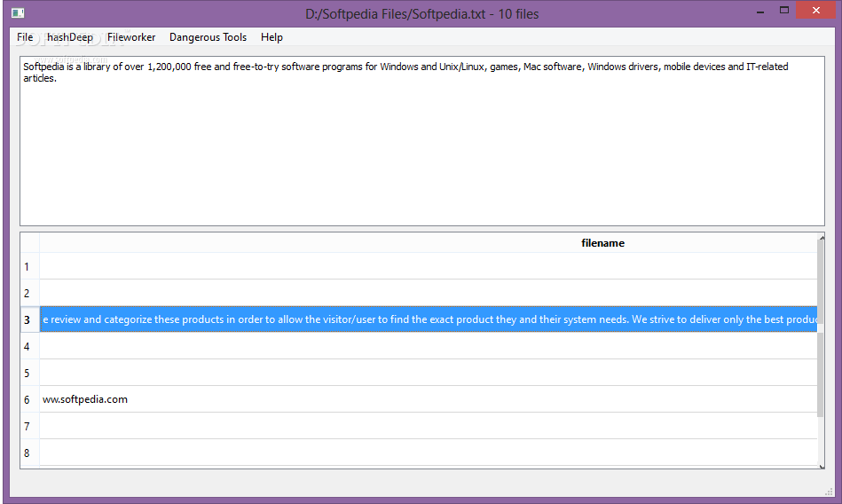Maximize the window
The height and width of the screenshot is (504, 842).
(x=784, y=11)
